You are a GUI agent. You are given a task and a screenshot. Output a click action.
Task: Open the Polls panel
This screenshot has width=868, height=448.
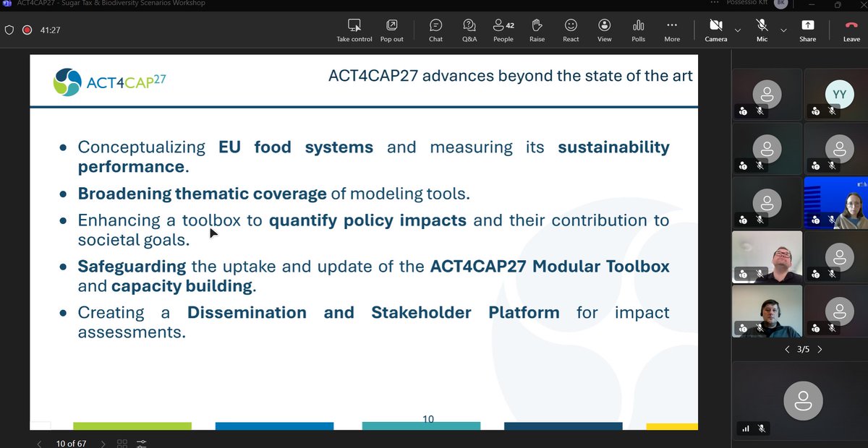point(638,30)
